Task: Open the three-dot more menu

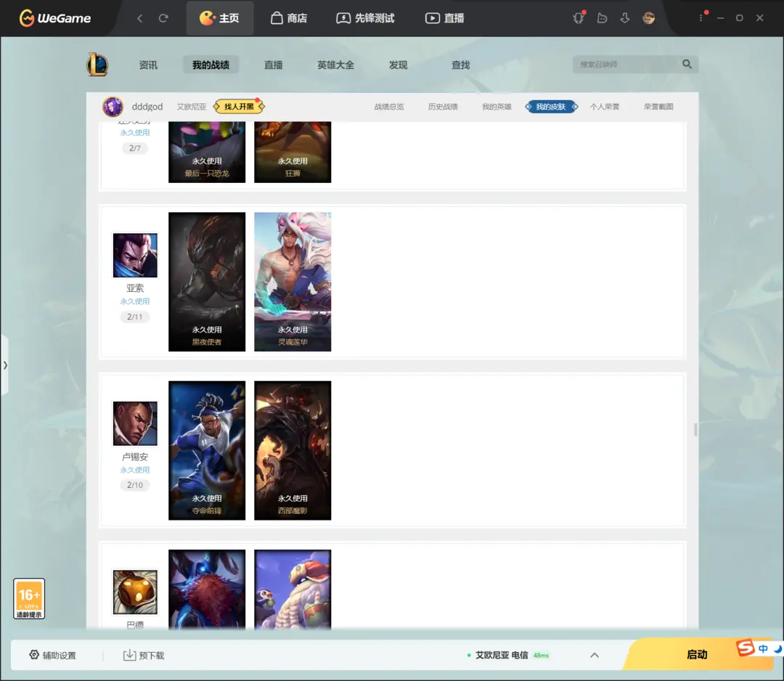Action: coord(701,18)
